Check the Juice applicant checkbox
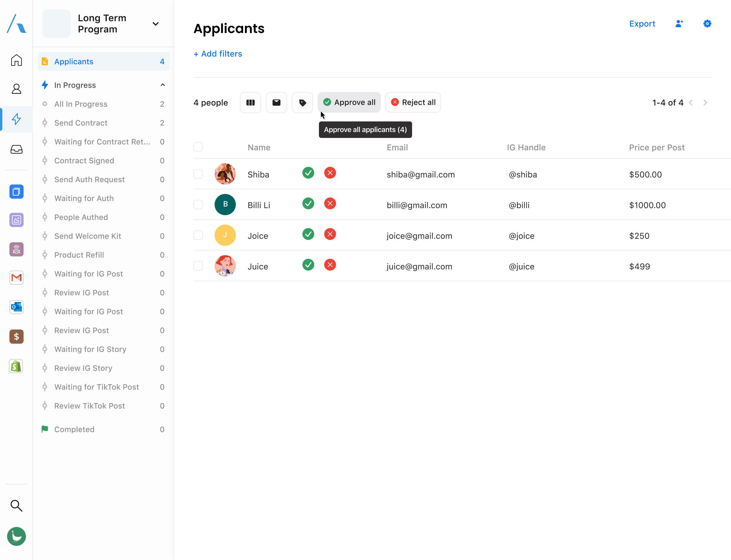This screenshot has height=560, width=731. point(198,266)
